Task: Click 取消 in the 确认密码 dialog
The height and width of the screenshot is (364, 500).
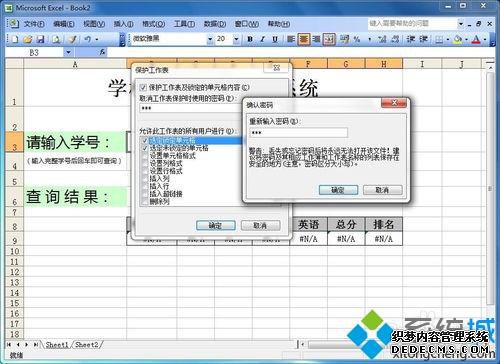Action: click(x=383, y=190)
